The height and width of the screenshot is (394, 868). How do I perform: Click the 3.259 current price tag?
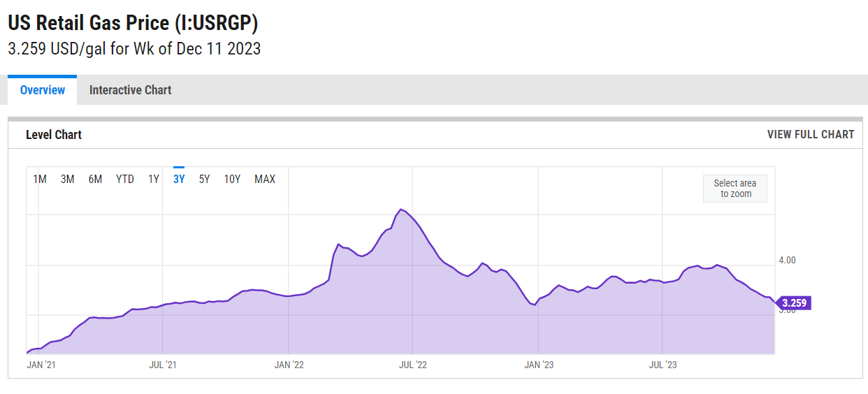click(794, 303)
